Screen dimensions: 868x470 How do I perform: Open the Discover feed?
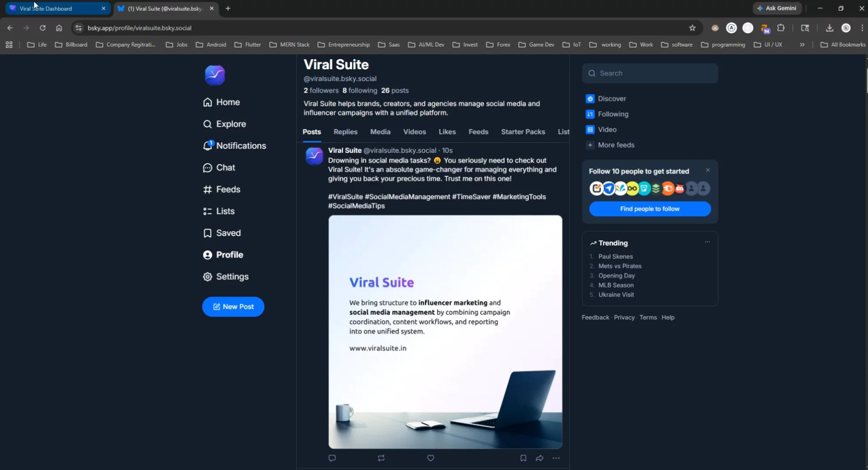tap(606, 99)
